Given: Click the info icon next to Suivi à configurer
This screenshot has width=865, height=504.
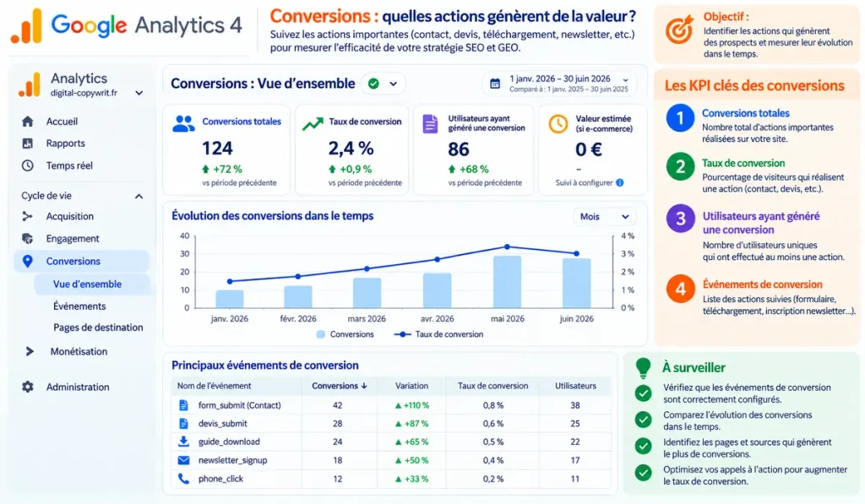Looking at the screenshot, I should [619, 182].
